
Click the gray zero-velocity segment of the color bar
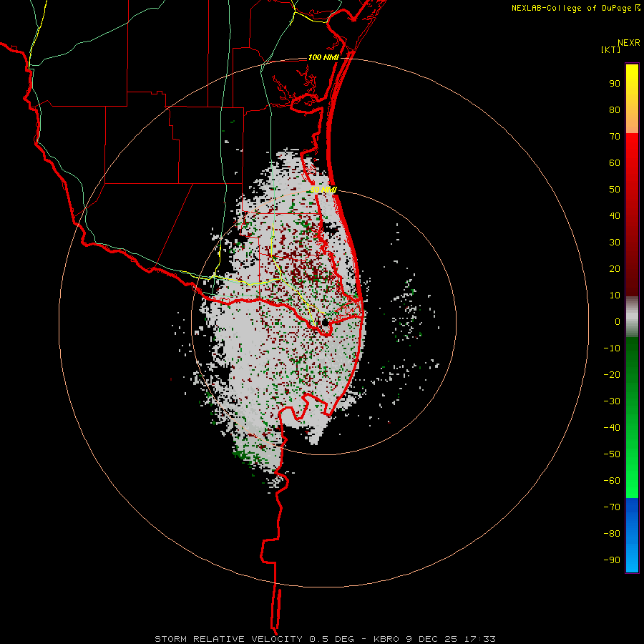(632, 317)
